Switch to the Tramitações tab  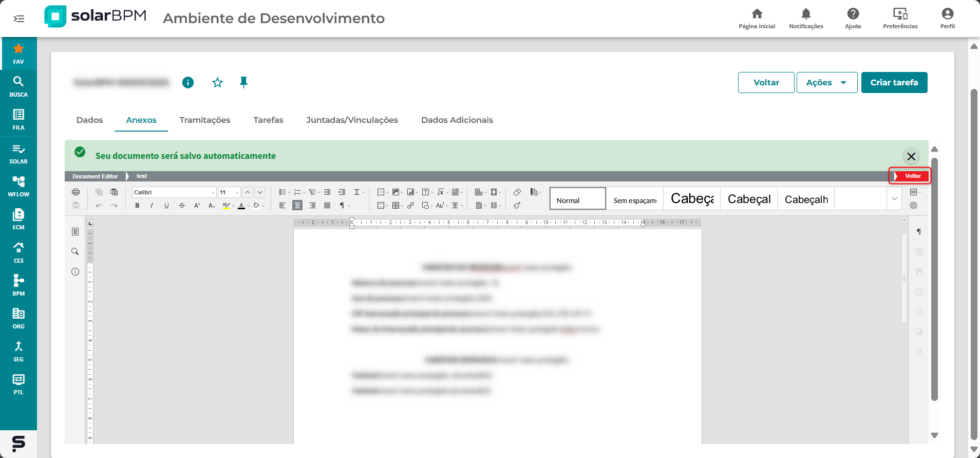point(204,120)
